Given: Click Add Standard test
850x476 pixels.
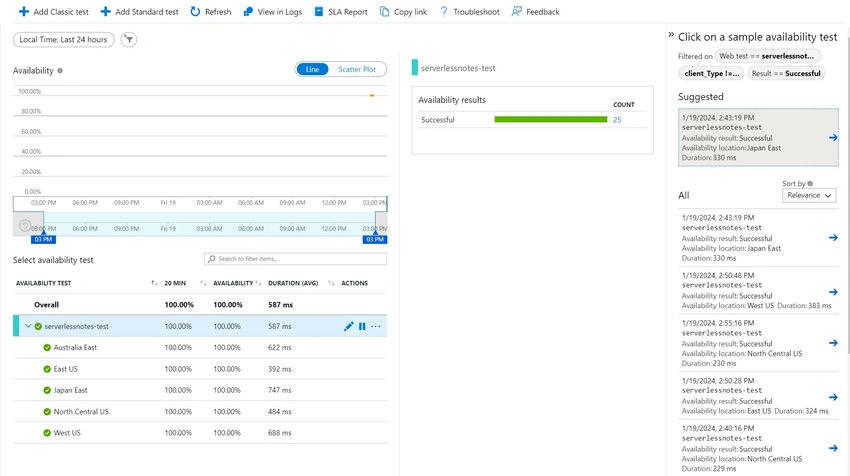Looking at the screenshot, I should pyautogui.click(x=139, y=11).
